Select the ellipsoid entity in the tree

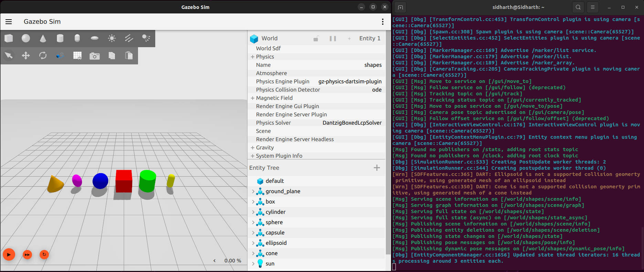click(276, 243)
